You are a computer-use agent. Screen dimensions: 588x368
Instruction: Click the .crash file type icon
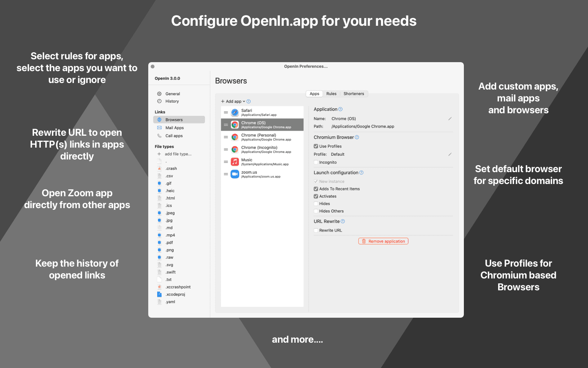[159, 168]
